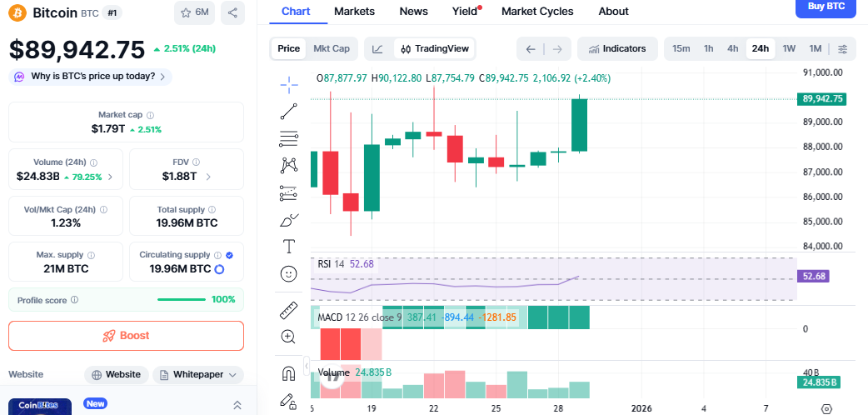Viewport: 868px width, 415px height.
Task: Click the Buy BTC button
Action: (x=826, y=7)
